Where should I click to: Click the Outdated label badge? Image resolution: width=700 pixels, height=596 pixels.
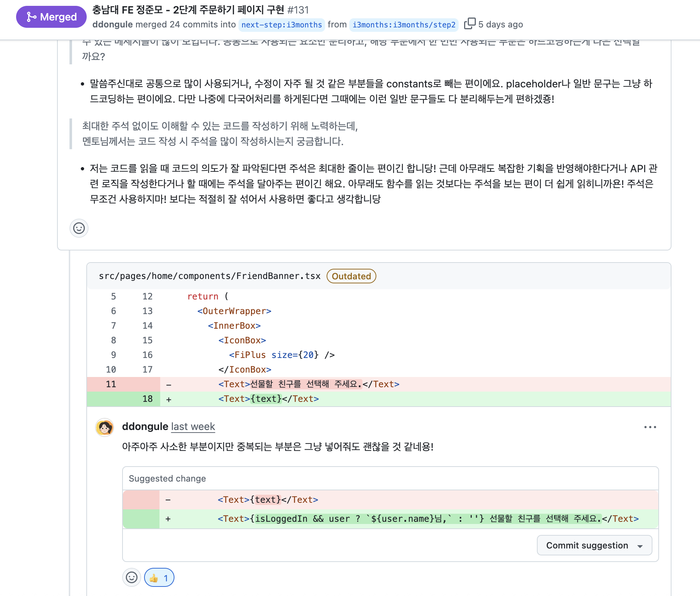[351, 276]
